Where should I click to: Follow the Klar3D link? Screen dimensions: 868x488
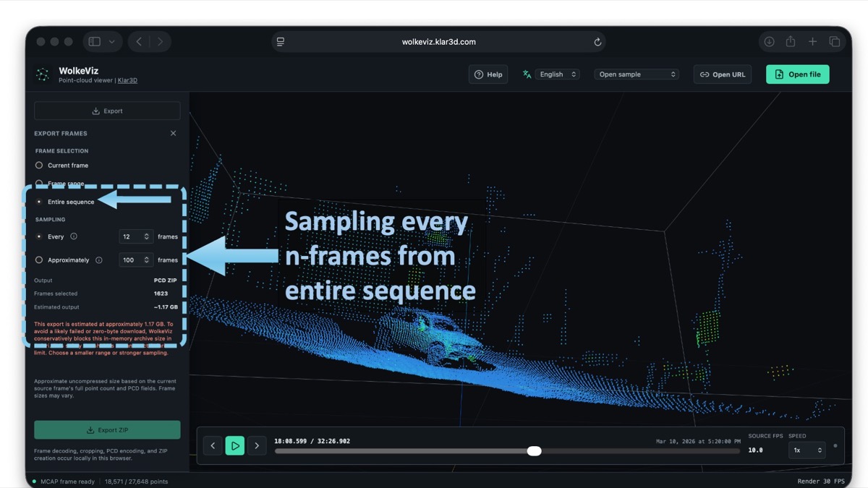[127, 80]
